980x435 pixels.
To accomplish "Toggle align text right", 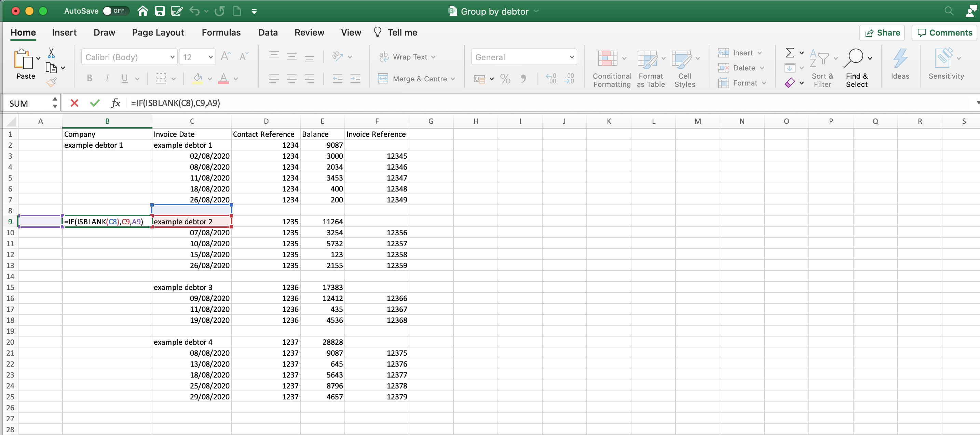I will 310,78.
